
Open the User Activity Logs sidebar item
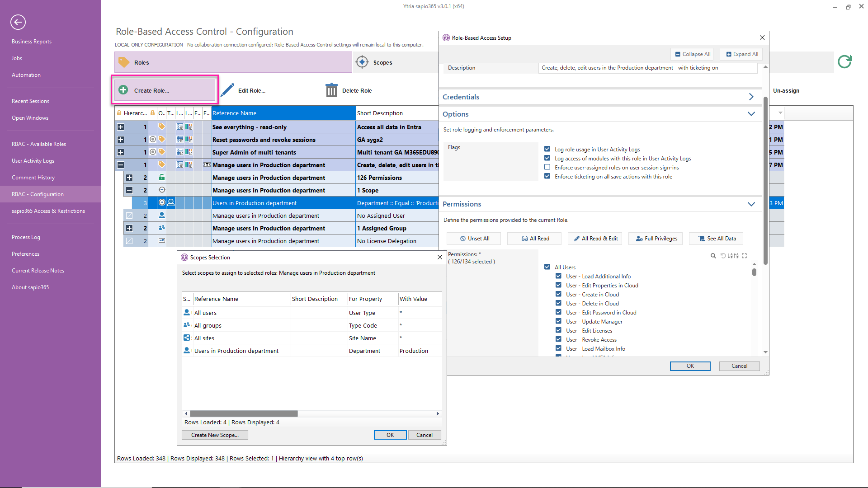point(33,161)
